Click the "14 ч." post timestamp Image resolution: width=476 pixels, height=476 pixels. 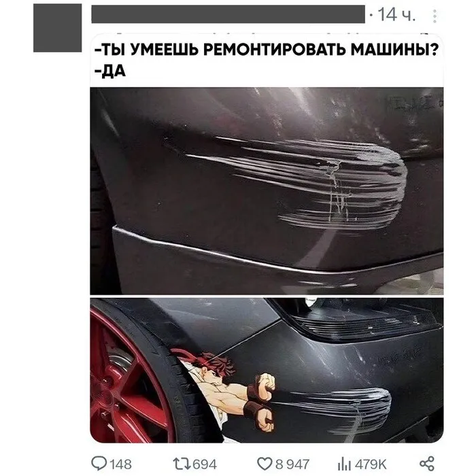tap(396, 14)
